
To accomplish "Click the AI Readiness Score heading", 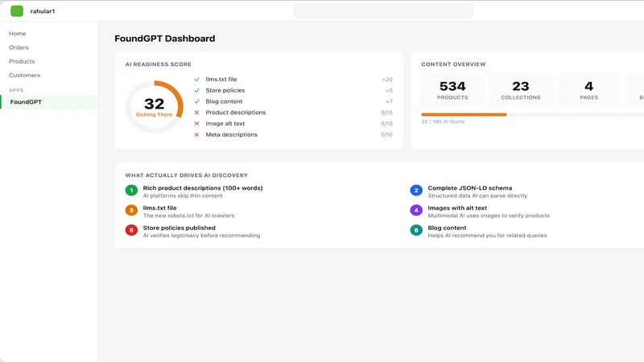I will point(158,64).
